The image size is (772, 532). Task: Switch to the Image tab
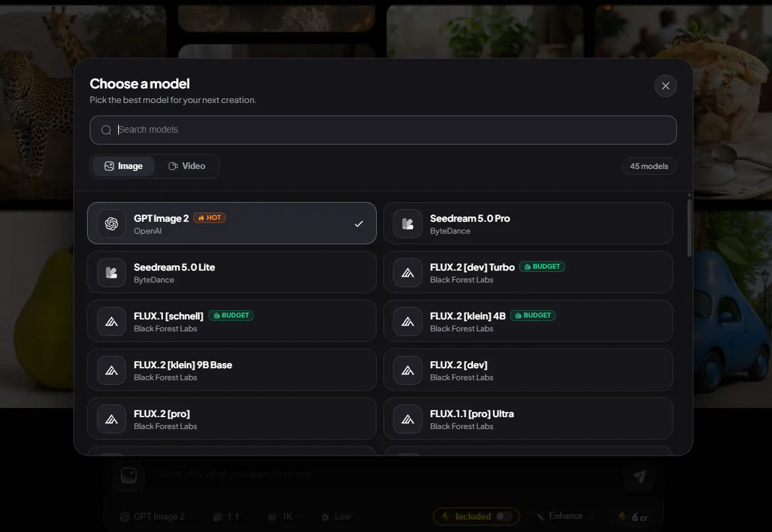[123, 166]
